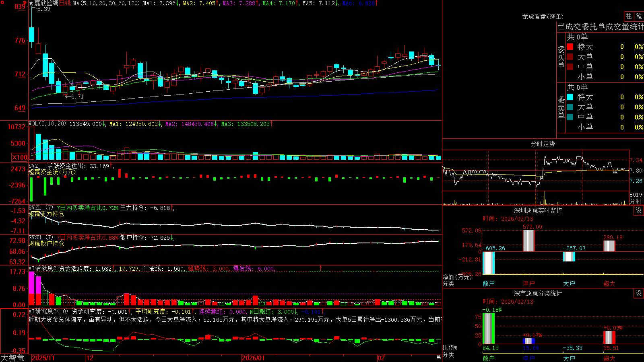Image resolution: width=644 pixels, height=362 pixels.
Task: Click the MA1: 7.396 value at top
Action: click(x=159, y=3)
